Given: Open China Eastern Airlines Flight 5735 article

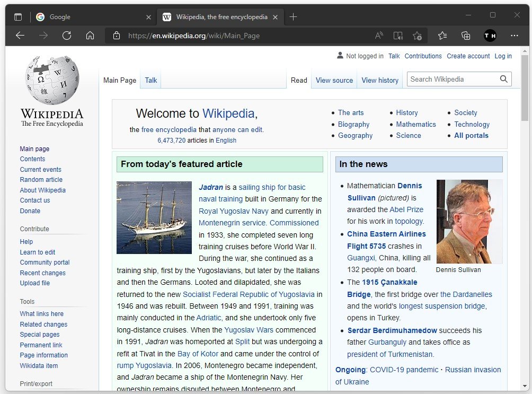Looking at the screenshot, I should [x=386, y=240].
